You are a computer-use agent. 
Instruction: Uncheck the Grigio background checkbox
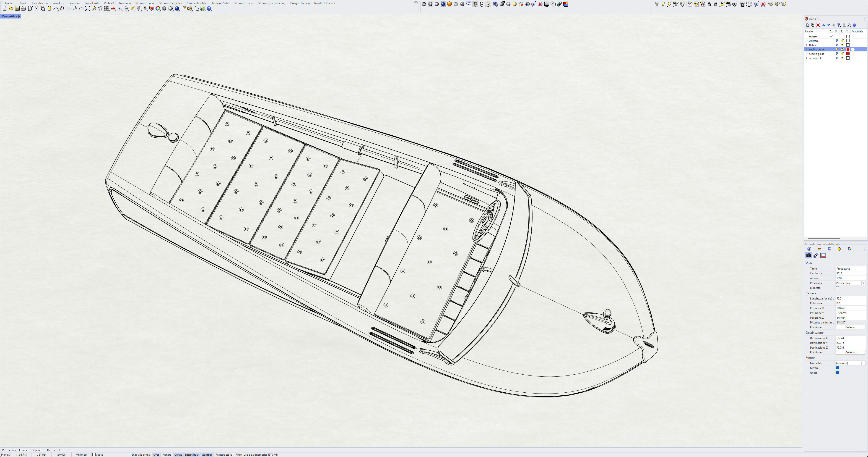[838, 373]
